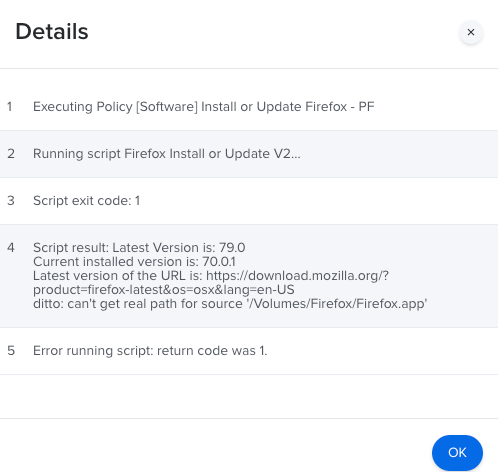Click the ditto can't get real path error
Screen dimensions: 498x472
tap(230, 304)
